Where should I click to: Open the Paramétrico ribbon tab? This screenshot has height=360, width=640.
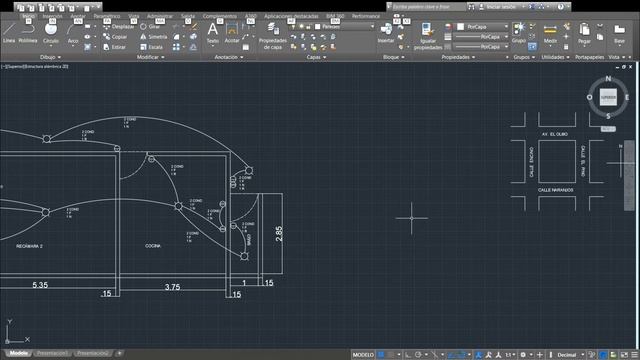(107, 16)
